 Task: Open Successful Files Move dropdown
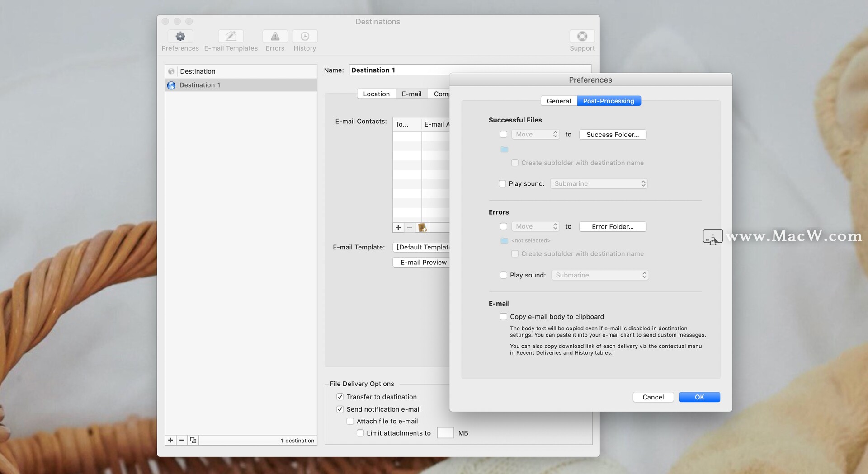click(x=536, y=134)
